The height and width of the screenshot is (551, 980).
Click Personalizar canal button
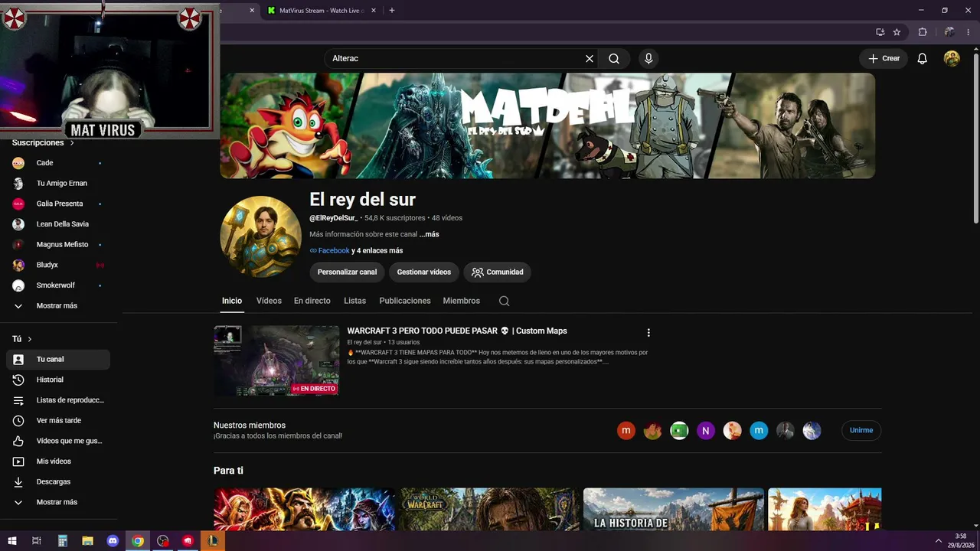point(347,272)
